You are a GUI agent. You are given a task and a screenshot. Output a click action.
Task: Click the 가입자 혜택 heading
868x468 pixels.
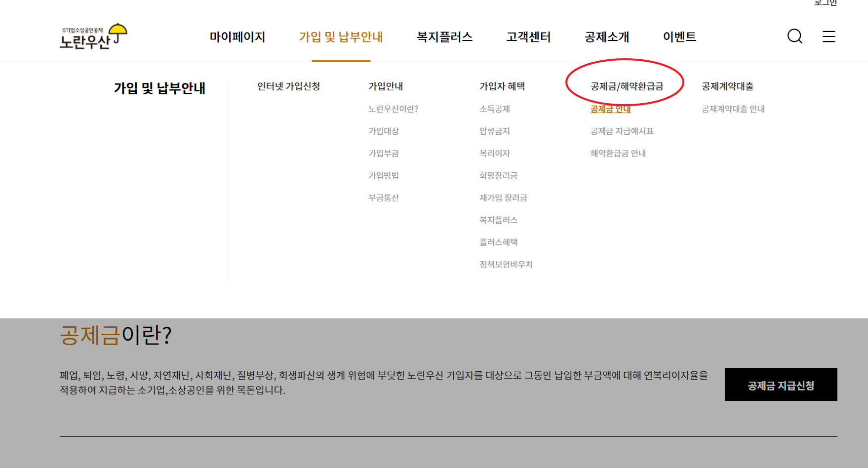click(502, 86)
